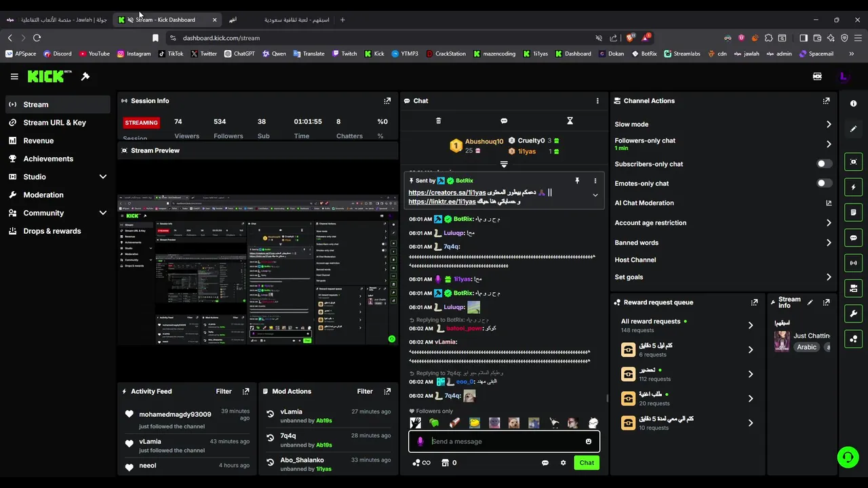Pop out the Reward request queue panel
868x488 pixels.
(x=754, y=302)
